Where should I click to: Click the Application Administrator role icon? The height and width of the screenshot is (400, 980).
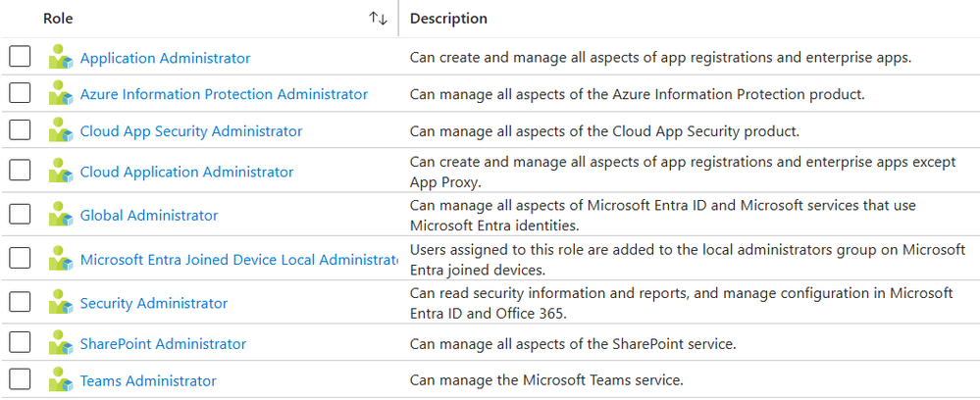pos(61,57)
